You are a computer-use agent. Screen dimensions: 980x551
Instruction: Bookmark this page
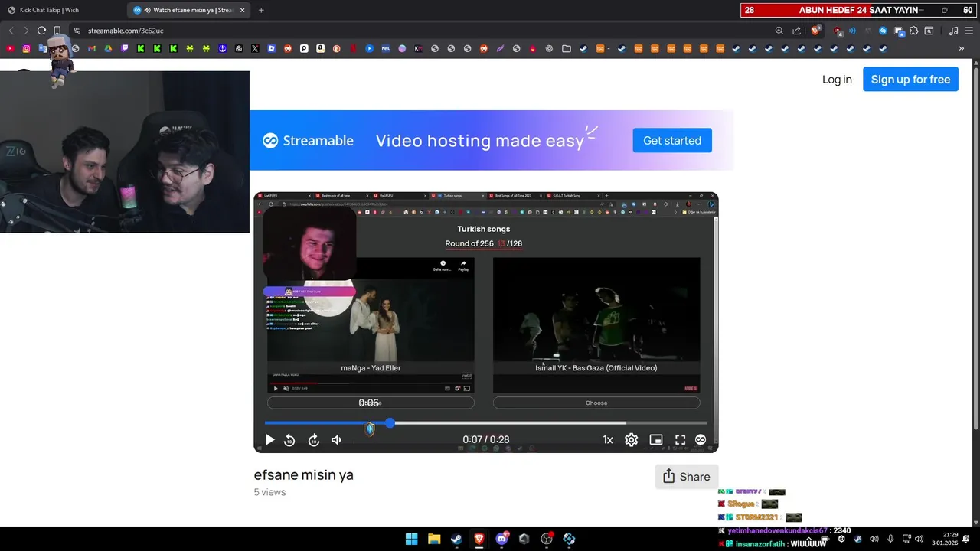(57, 31)
